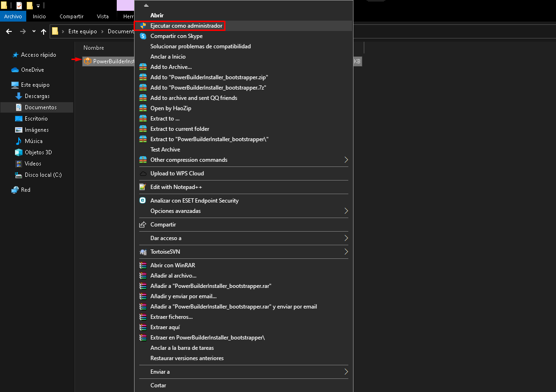556x392 pixels.
Task: Click the share icon beside Compartir
Action: [143, 225]
